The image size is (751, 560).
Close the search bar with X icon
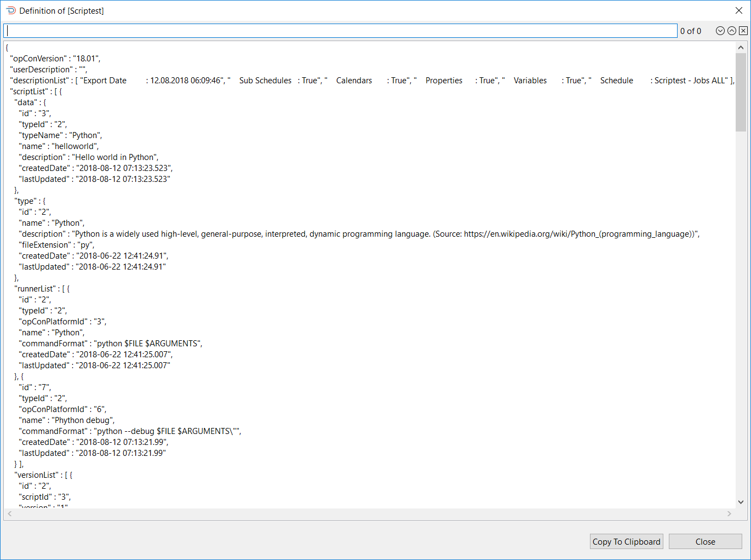pos(743,31)
